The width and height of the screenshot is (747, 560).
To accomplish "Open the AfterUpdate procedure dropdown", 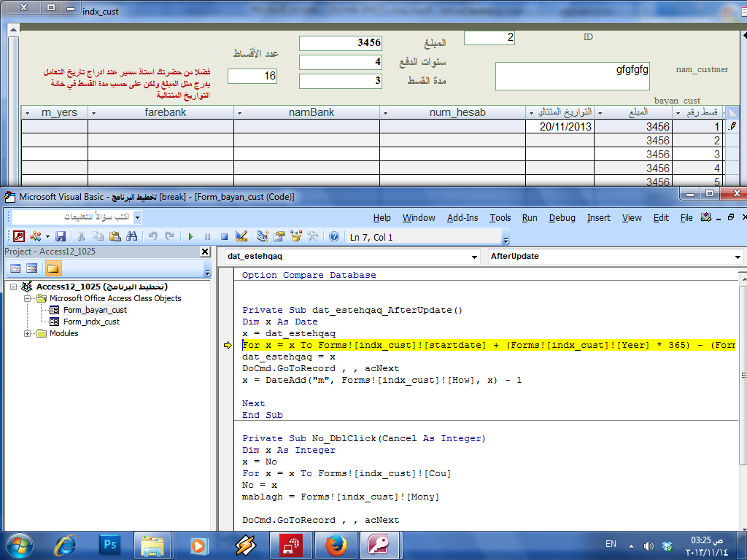I will coord(738,257).
